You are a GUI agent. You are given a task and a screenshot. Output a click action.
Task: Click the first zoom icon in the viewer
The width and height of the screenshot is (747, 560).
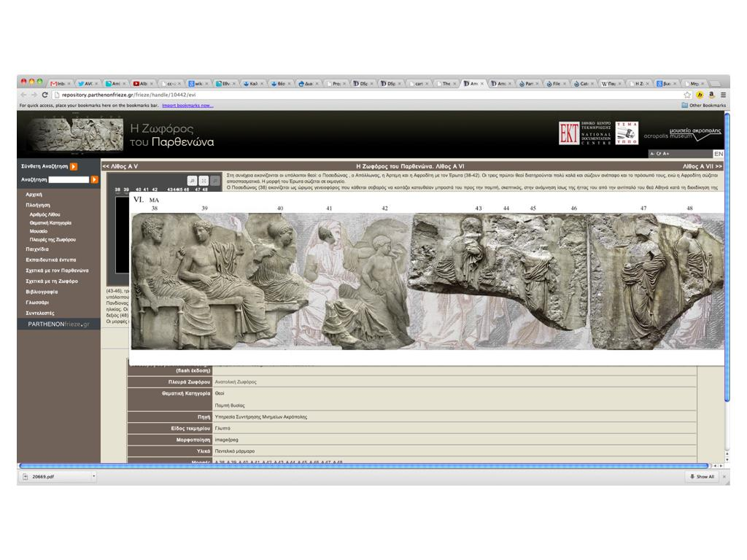pos(192,181)
